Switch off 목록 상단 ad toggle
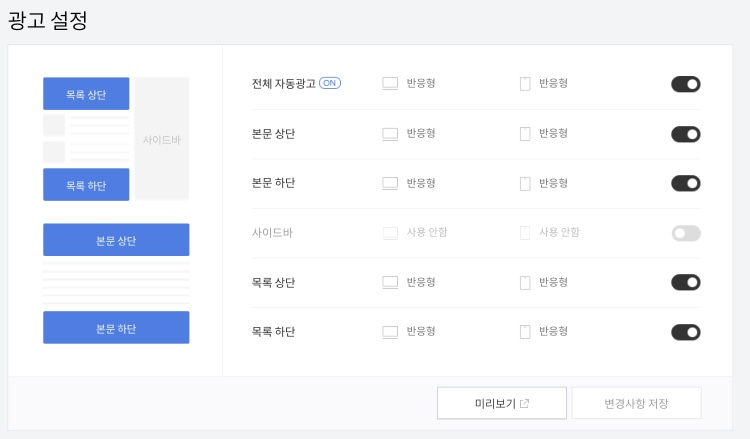This screenshot has height=439, width=750. 685,283
